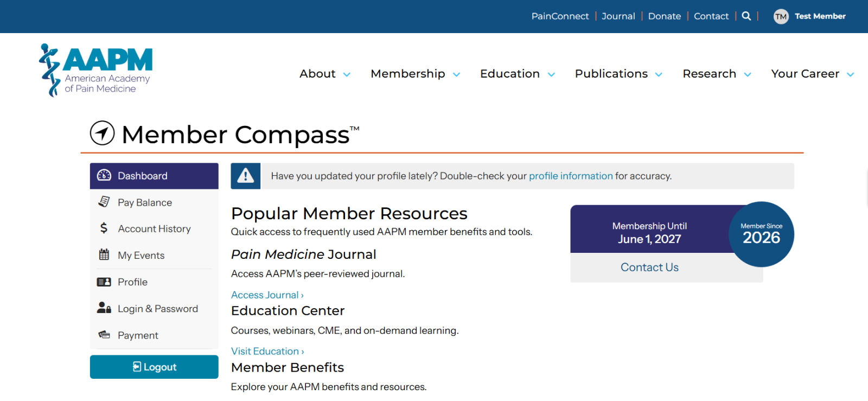Click the Logout button
The height and width of the screenshot is (401, 868).
pos(154,367)
